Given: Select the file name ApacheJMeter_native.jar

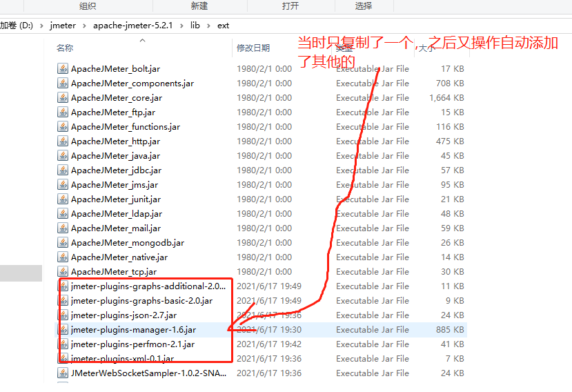Looking at the screenshot, I should pos(119,257).
